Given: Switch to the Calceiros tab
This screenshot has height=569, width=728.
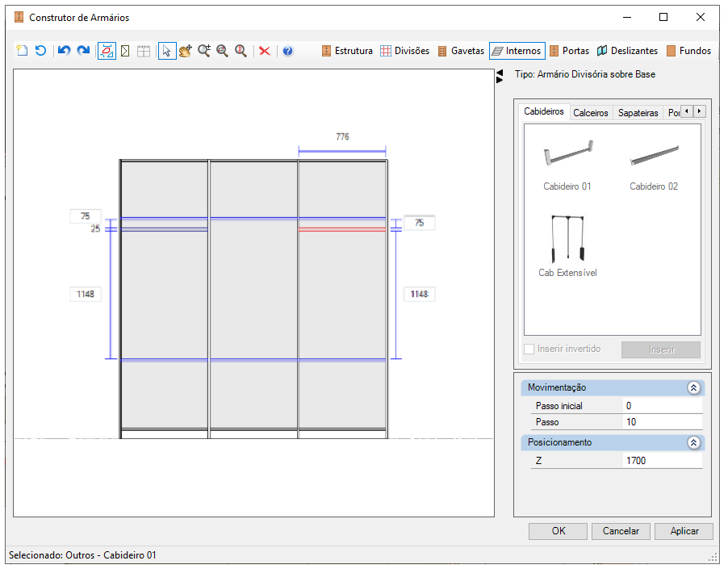Looking at the screenshot, I should pos(590,113).
